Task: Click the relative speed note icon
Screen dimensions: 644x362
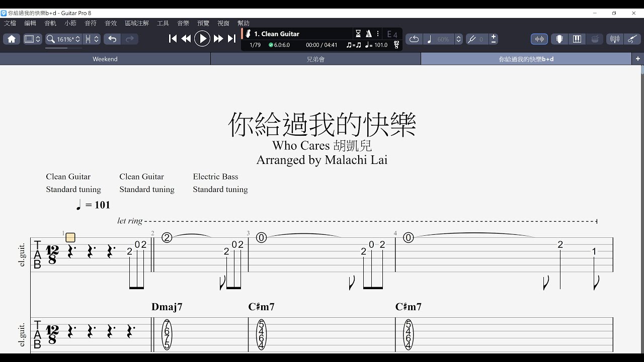Action: [429, 39]
